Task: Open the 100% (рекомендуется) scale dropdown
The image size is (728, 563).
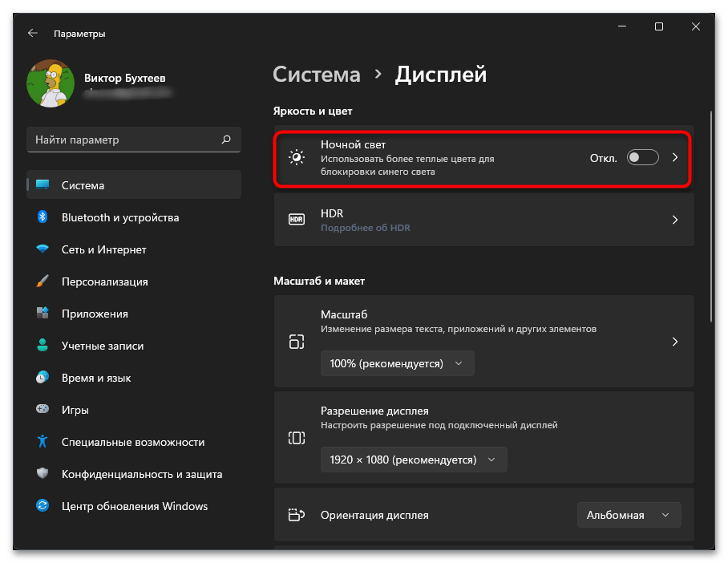Action: [x=398, y=364]
